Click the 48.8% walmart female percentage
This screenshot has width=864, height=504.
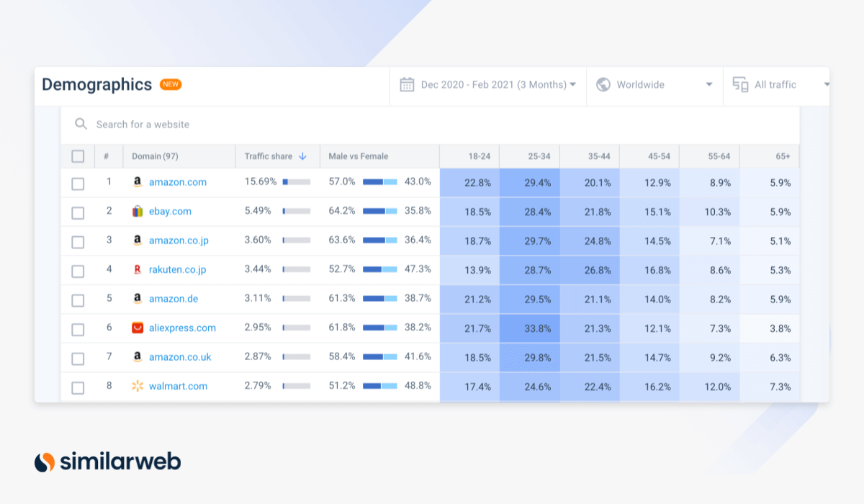(x=418, y=386)
